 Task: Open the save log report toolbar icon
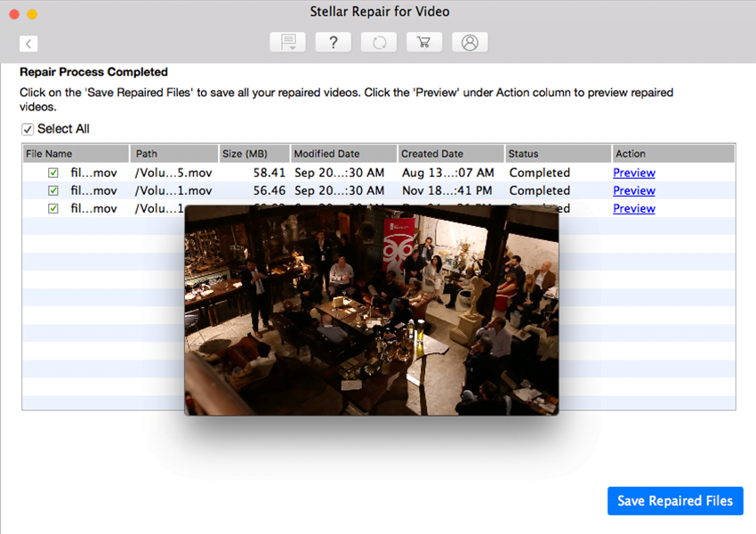click(287, 43)
